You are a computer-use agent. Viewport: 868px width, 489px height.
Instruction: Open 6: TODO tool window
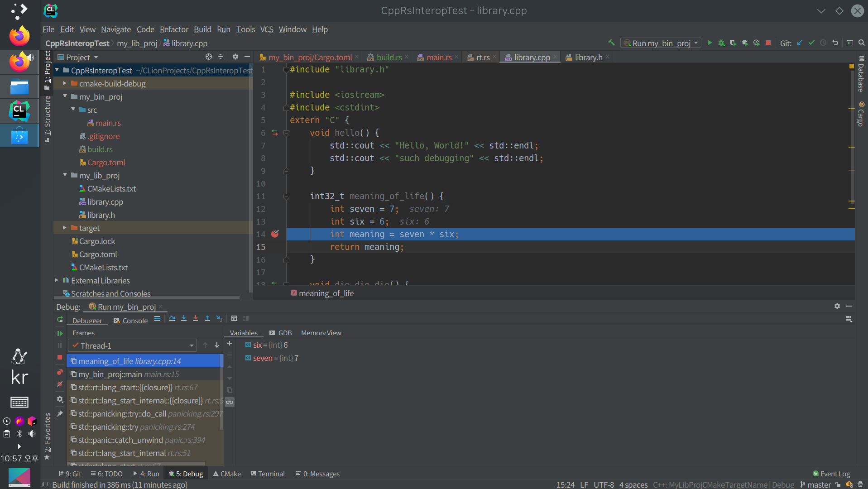[107, 474]
